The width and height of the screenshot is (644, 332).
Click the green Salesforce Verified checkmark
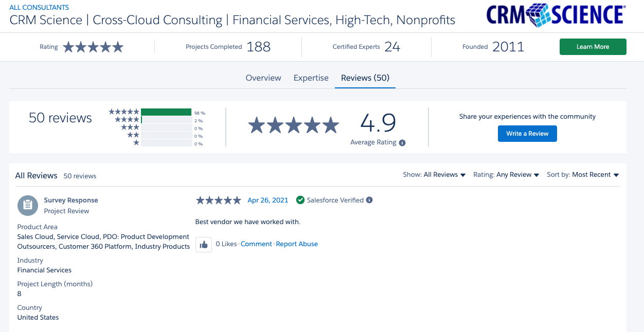[x=300, y=200]
